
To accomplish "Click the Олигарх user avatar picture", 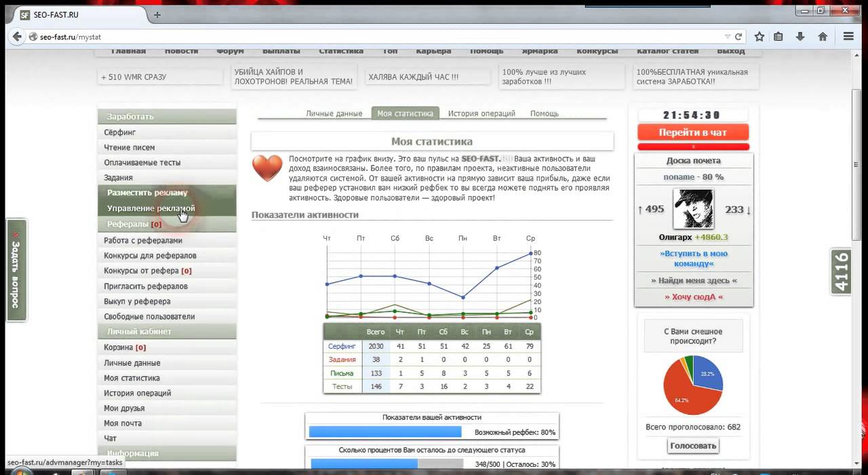I will point(692,209).
